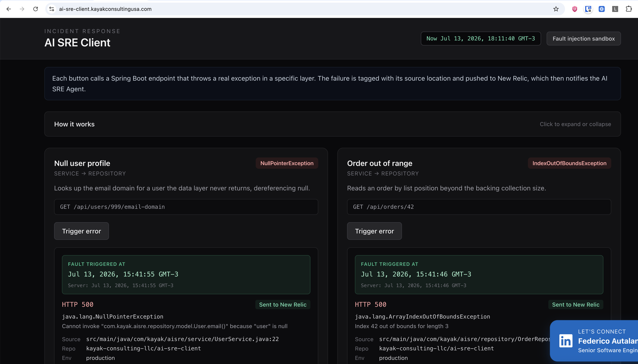Click the LinkedIn logo in the connect card

pyautogui.click(x=566, y=341)
